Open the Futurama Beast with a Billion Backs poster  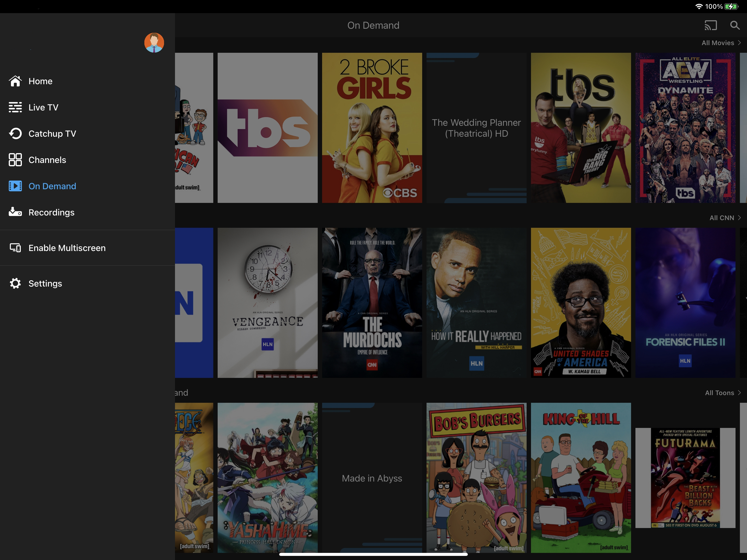pos(685,478)
